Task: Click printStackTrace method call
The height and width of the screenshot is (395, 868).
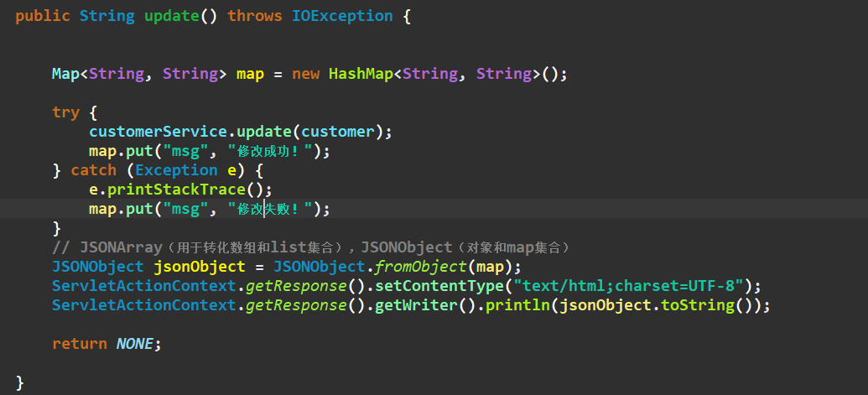Action: [x=177, y=190]
